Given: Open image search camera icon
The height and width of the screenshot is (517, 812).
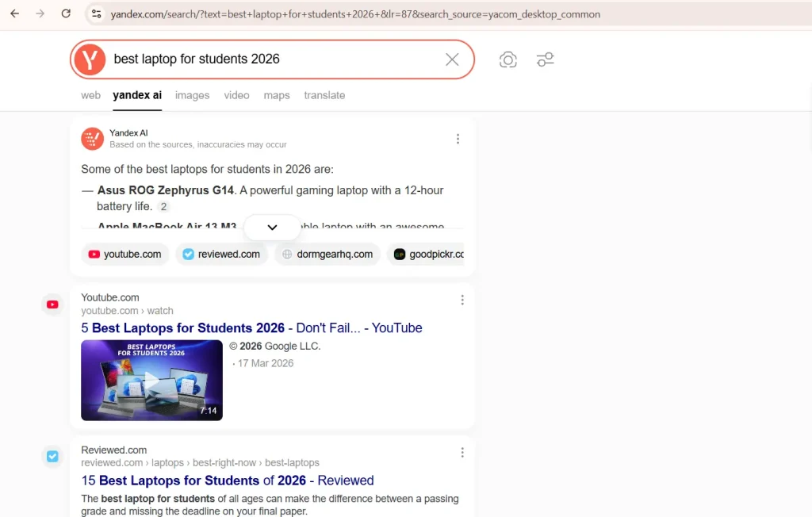Looking at the screenshot, I should tap(508, 59).
